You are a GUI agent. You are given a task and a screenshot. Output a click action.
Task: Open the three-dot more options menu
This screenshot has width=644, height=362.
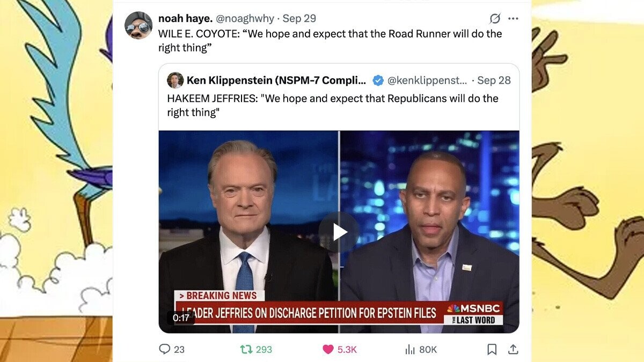(x=513, y=18)
